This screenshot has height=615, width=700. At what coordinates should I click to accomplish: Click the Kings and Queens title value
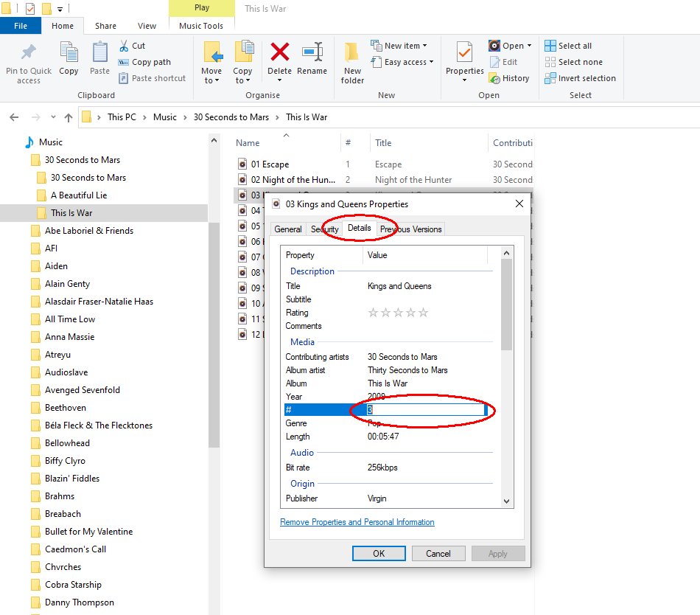399,286
